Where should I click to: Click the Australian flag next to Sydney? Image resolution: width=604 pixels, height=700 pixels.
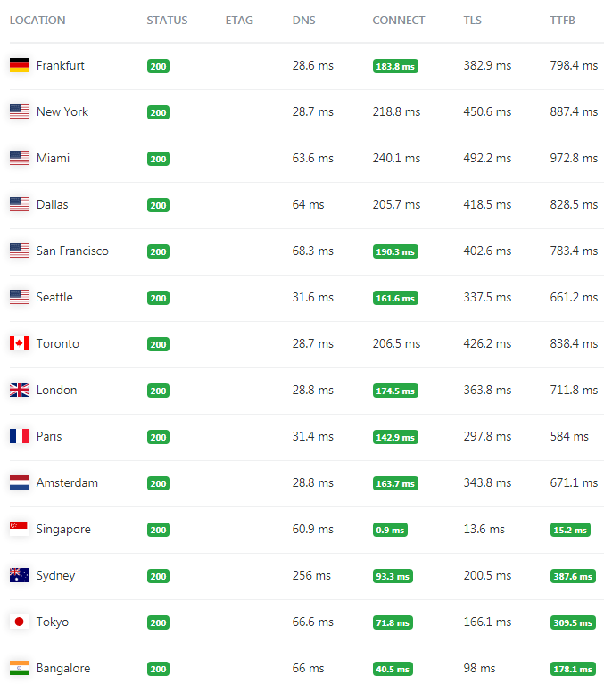point(19,575)
